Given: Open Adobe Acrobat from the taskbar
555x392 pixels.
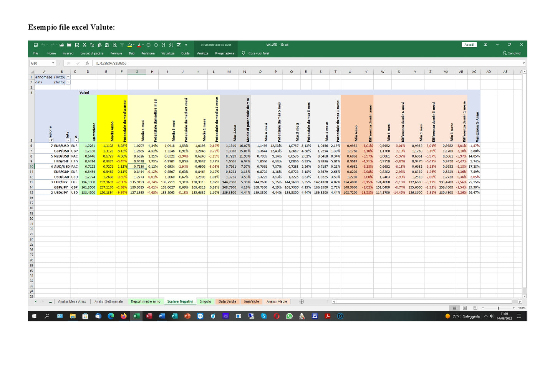Looking at the screenshot, I should point(328,316).
